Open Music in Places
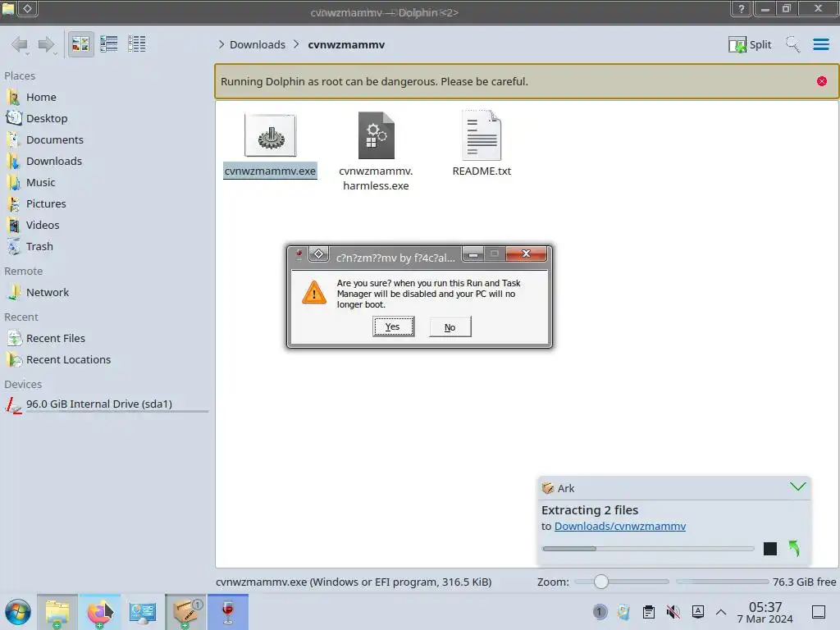 click(41, 183)
